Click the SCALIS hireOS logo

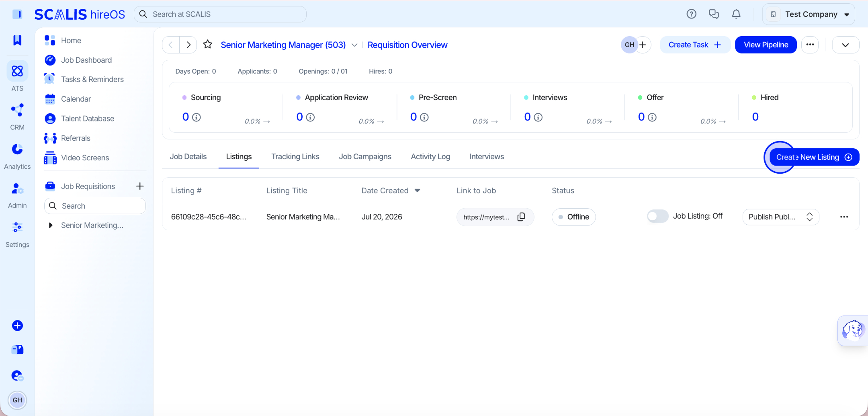(x=80, y=14)
